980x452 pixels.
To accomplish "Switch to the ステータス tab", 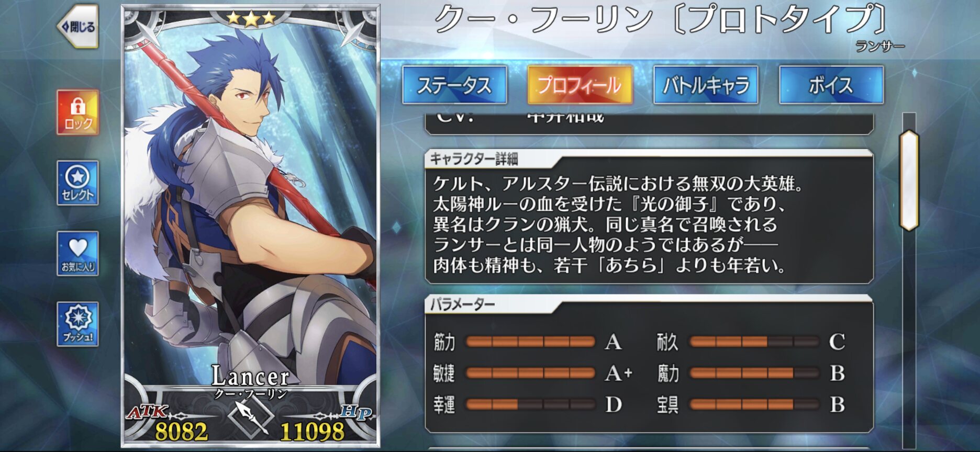I will (454, 85).
